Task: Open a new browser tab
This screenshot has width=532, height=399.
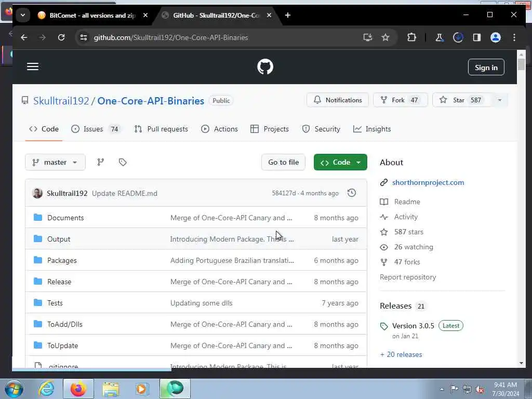Action: (x=287, y=15)
